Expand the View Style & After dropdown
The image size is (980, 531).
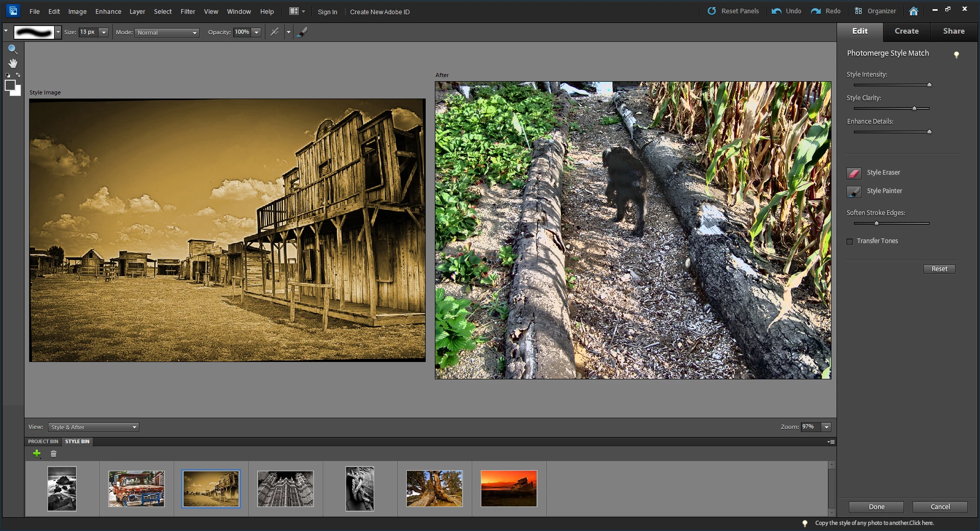[93, 427]
